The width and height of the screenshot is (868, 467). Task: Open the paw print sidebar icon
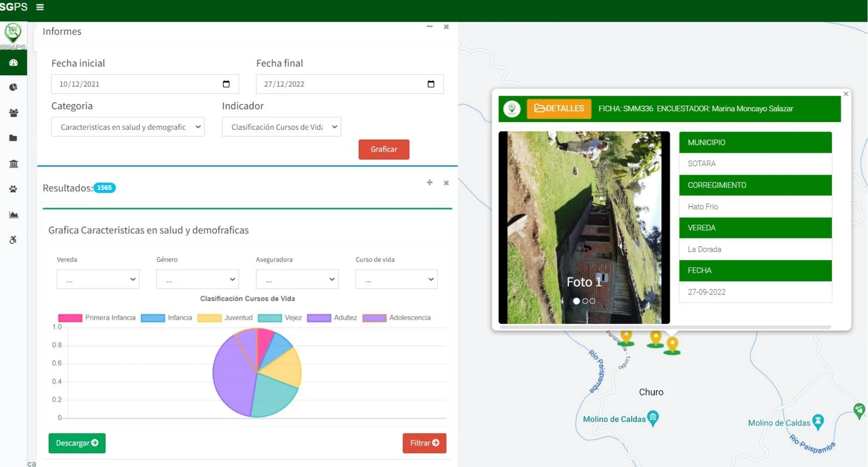coord(13,189)
